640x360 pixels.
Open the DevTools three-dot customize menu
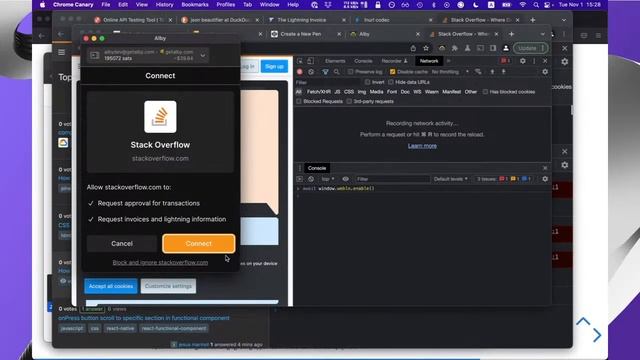(x=534, y=61)
